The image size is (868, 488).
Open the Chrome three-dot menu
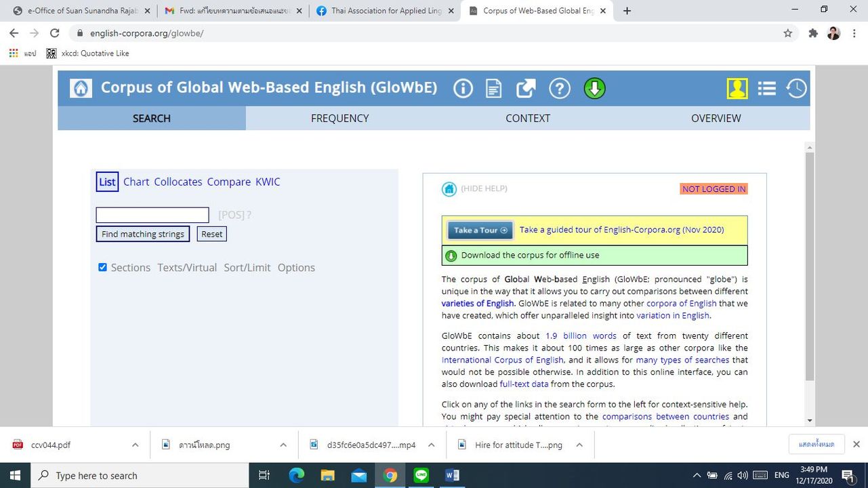point(854,33)
